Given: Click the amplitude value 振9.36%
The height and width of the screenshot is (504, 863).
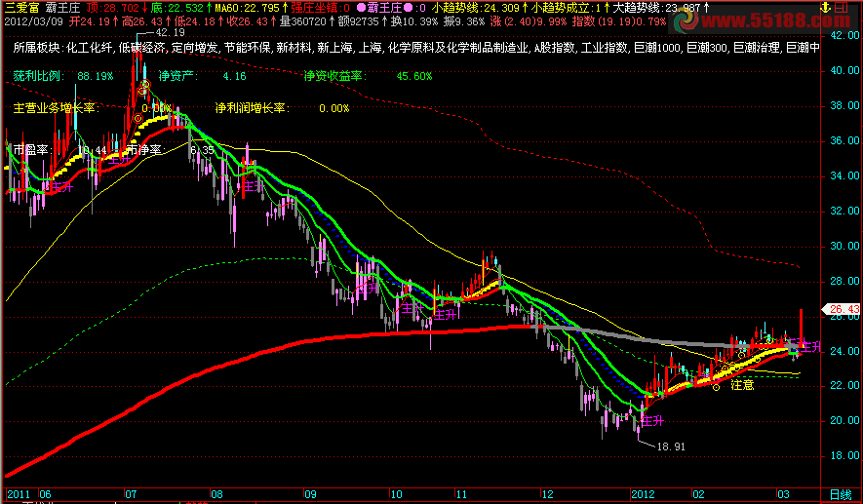Looking at the screenshot, I should coord(464,22).
